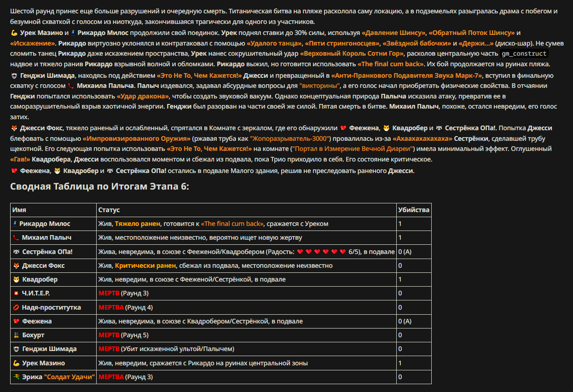Image resolution: width=573 pixels, height=392 pixels.
Task: Click Квадробер status cell in the table
Action: click(246, 279)
